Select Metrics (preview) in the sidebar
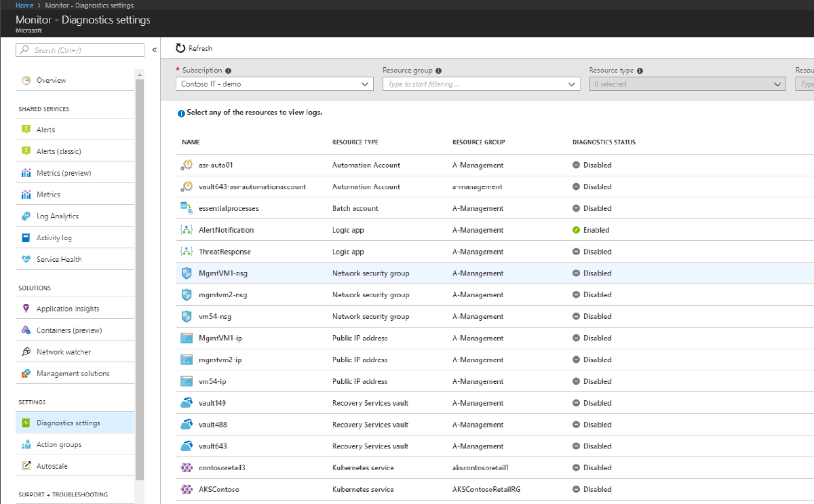This screenshot has width=814, height=504. tap(26, 172)
